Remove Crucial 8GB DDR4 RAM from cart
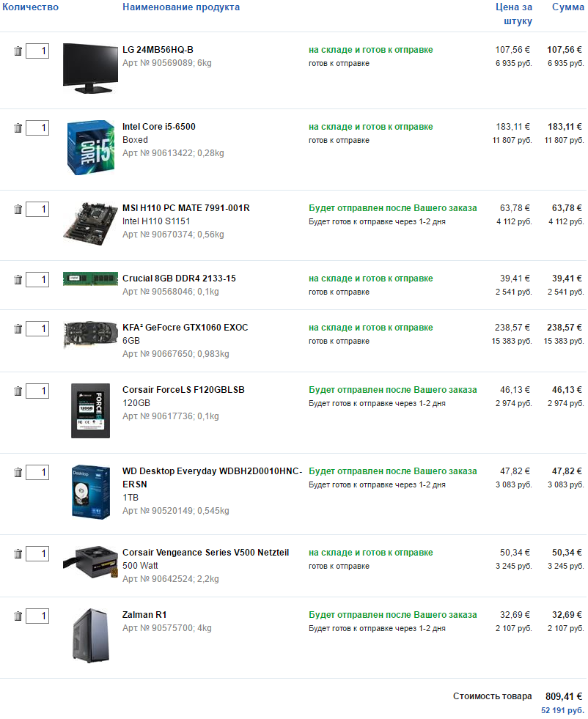Image resolution: width=588 pixels, height=719 pixels. [18, 280]
